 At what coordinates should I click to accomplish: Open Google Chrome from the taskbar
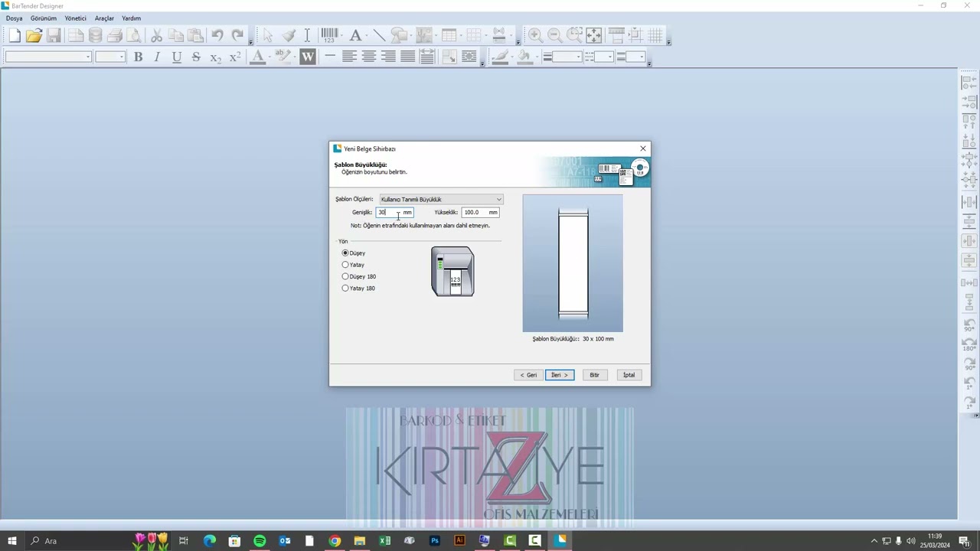[335, 541]
